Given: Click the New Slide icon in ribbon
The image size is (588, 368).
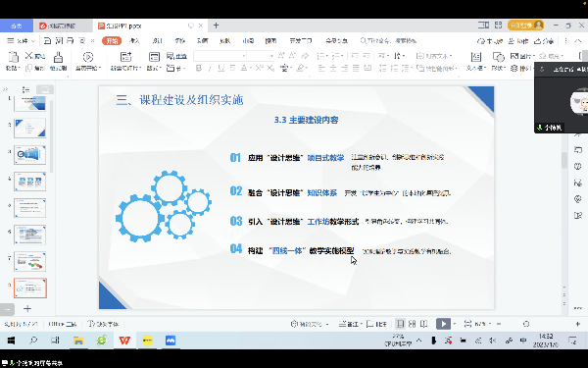Looking at the screenshot, I should tap(125, 57).
